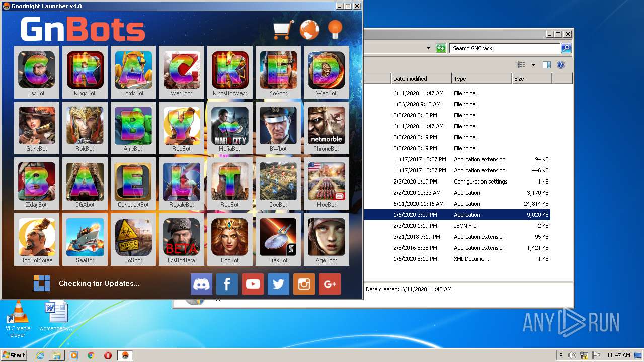Open Opera from the taskbar

108,355
